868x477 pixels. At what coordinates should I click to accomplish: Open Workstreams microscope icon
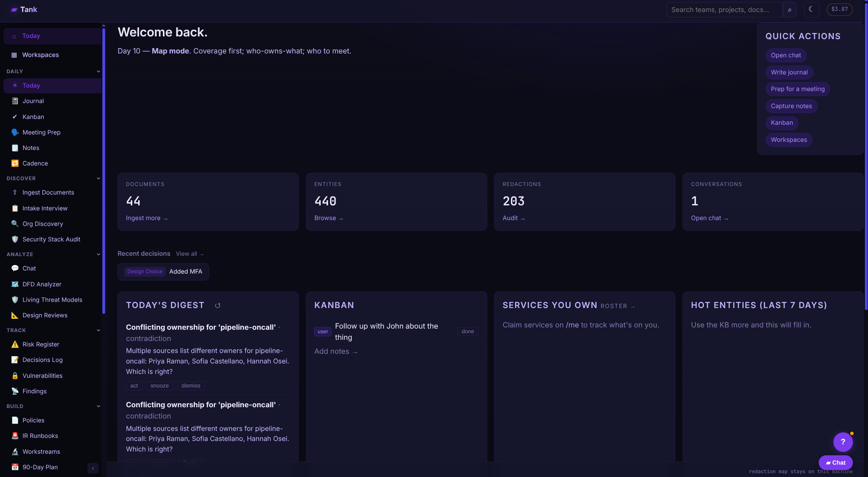[x=15, y=452]
